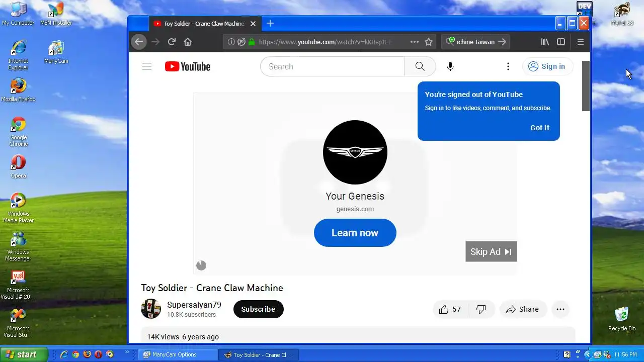644x362 pixels.
Task: Focus the YouTube Search input field
Action: pos(332,66)
